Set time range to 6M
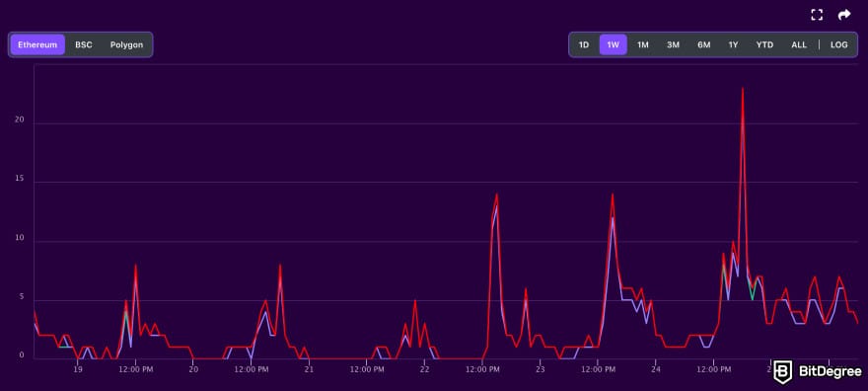This screenshot has height=391, width=868. click(x=703, y=44)
